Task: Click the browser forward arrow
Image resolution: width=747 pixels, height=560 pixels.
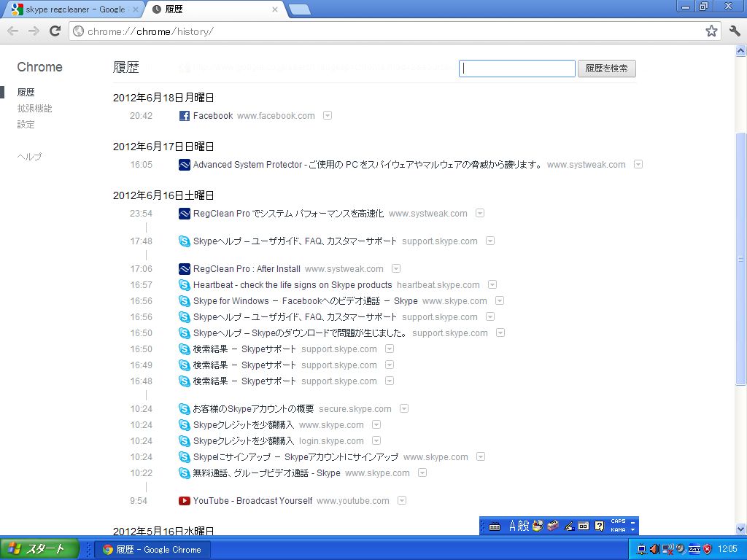Action: tap(34, 31)
